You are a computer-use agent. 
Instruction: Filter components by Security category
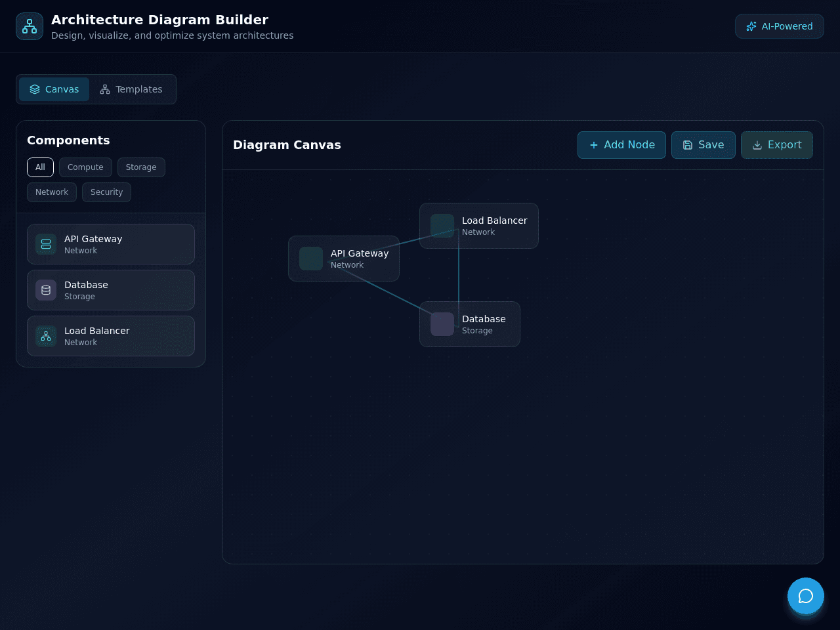click(106, 192)
